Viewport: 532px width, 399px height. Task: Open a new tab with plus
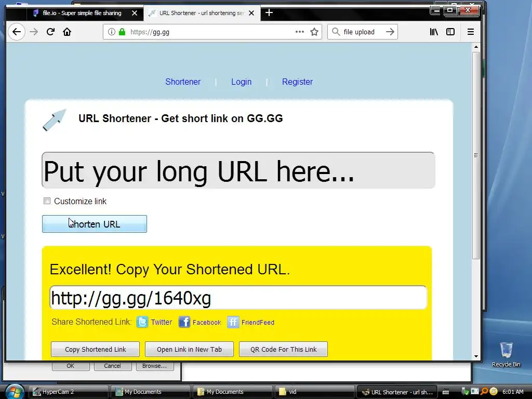pyautogui.click(x=269, y=13)
